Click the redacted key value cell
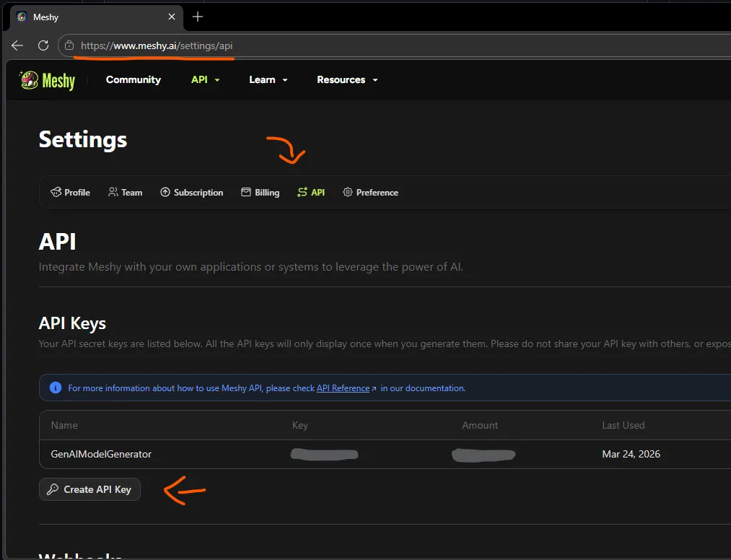Screen dimensions: 731x560 coord(325,454)
